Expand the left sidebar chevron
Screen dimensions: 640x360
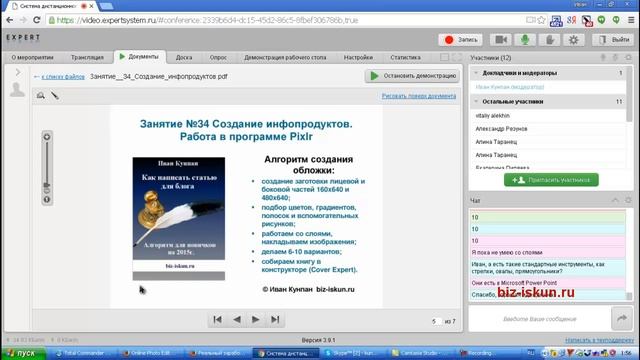18,72
